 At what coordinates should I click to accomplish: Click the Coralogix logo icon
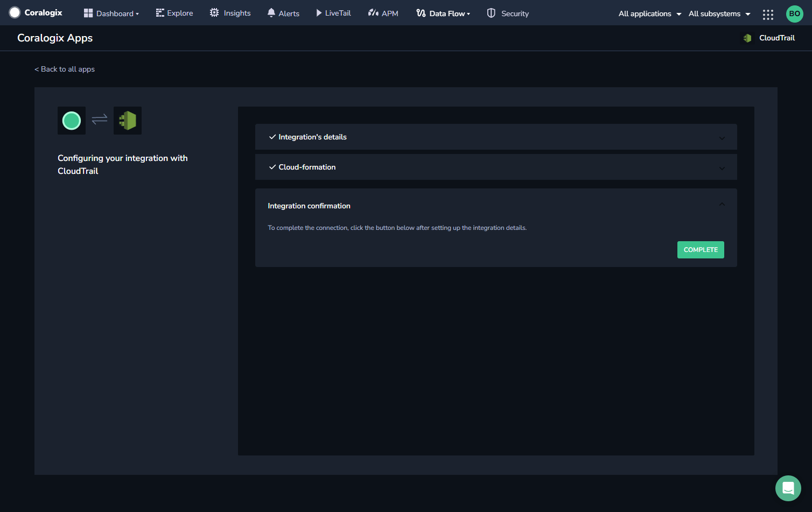(x=15, y=12)
